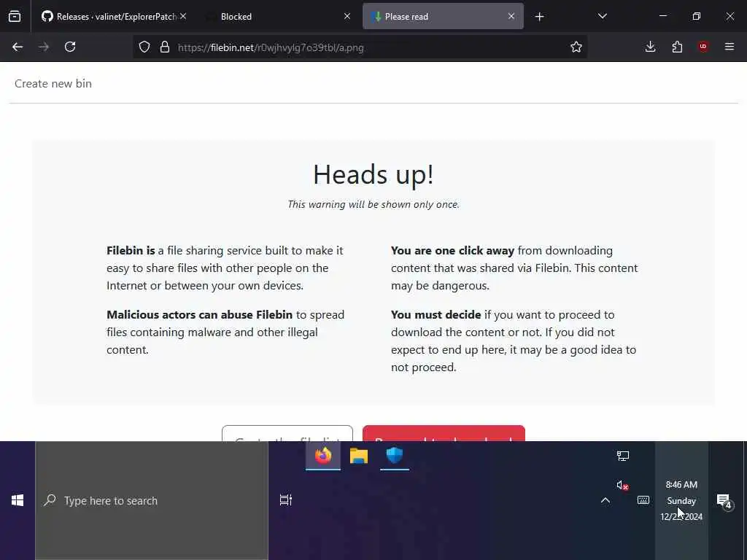The image size is (747, 560).
Task: Show hidden tray icons chevron
Action: tap(605, 500)
